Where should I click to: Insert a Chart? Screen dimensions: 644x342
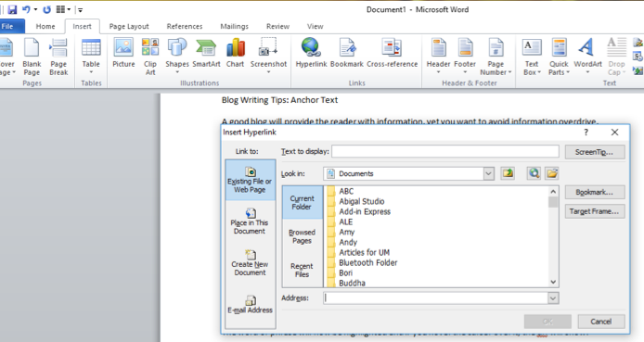click(x=236, y=54)
